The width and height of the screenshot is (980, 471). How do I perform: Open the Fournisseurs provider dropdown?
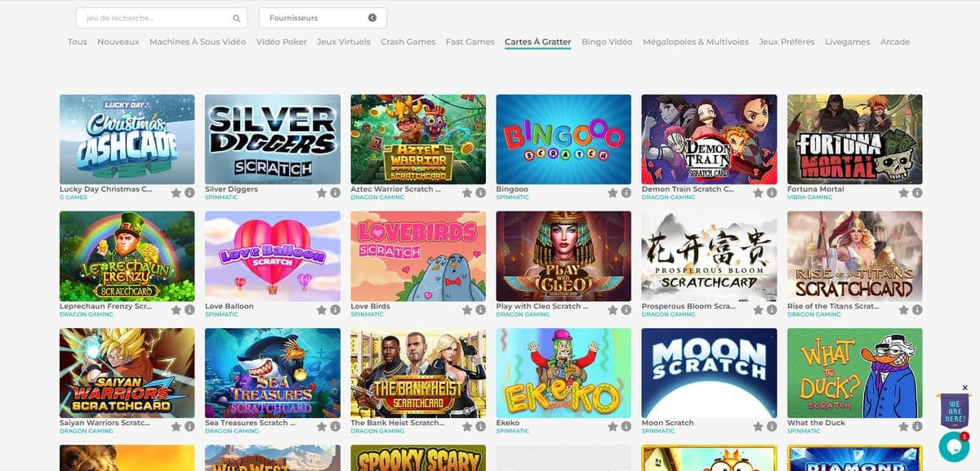pyautogui.click(x=323, y=18)
